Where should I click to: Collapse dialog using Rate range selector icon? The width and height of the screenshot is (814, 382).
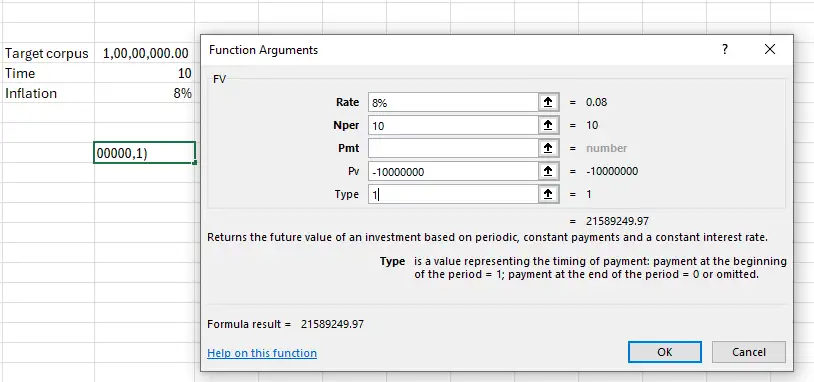click(548, 102)
